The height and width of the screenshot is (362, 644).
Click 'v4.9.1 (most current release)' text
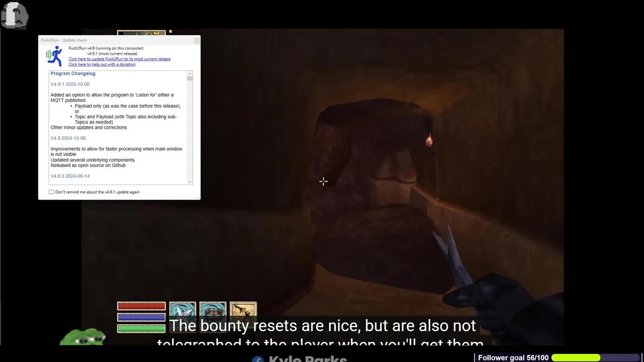tap(112, 53)
